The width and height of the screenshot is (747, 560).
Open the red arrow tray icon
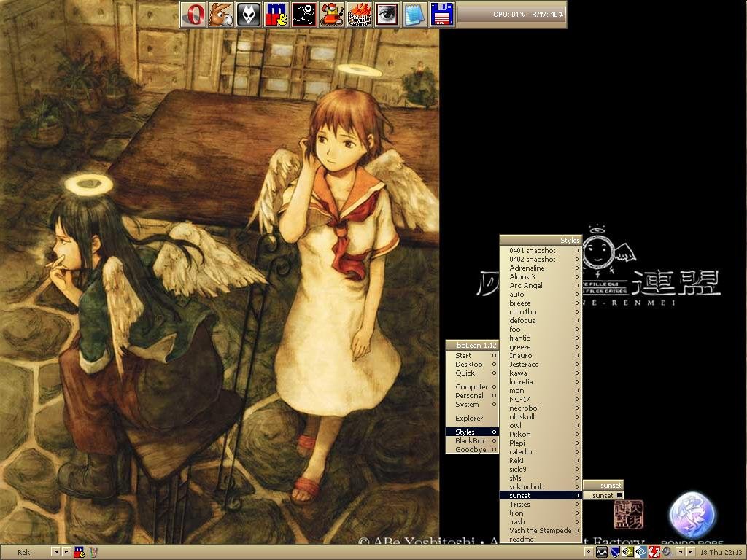pyautogui.click(x=654, y=552)
